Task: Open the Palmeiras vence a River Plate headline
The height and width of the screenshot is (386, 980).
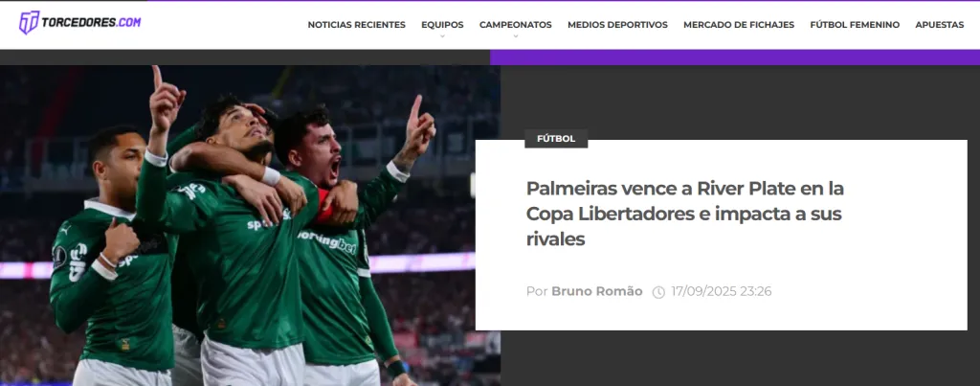Action: pyautogui.click(x=685, y=214)
